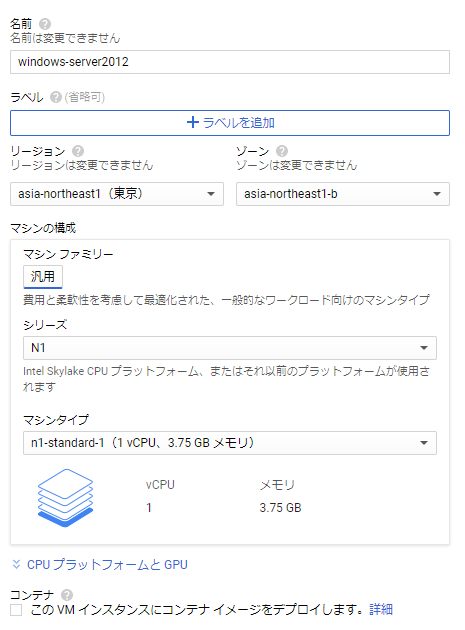
Task: Open the asia-northeast1 (東京) region dropdown
Action: pyautogui.click(x=117, y=194)
